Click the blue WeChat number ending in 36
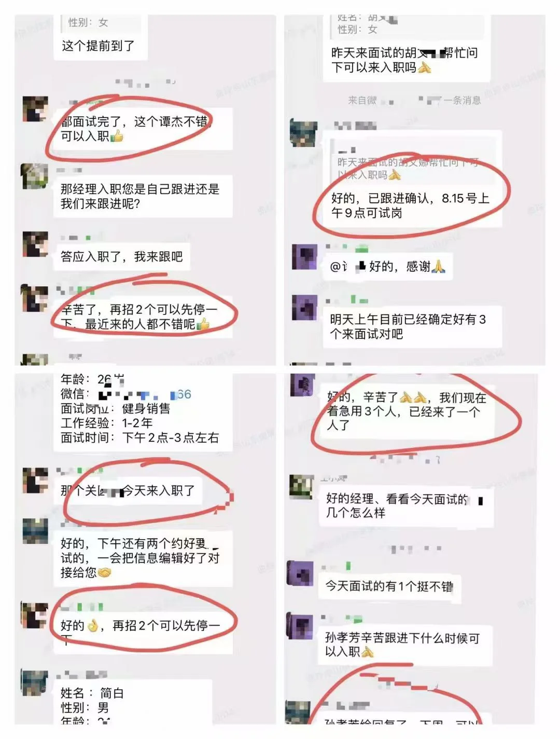 click(x=145, y=394)
